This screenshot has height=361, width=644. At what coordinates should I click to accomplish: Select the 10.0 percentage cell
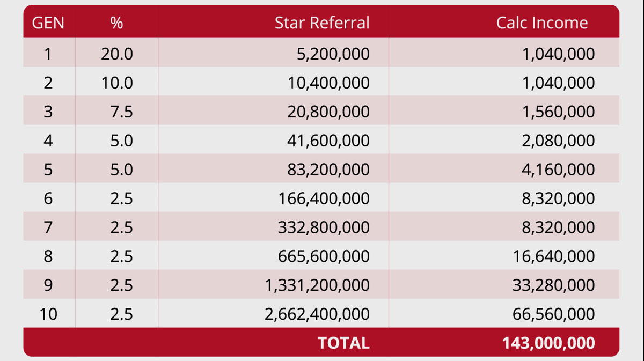(x=116, y=83)
